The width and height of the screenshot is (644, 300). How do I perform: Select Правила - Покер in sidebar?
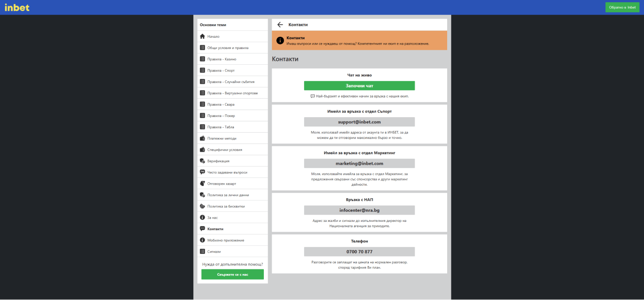tap(233, 116)
